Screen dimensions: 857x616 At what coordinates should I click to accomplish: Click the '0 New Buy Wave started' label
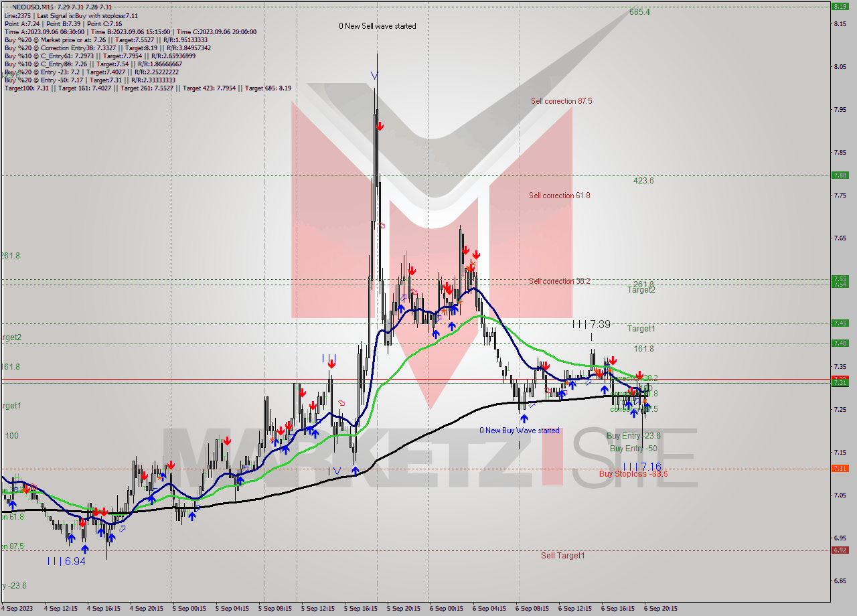coord(519,431)
